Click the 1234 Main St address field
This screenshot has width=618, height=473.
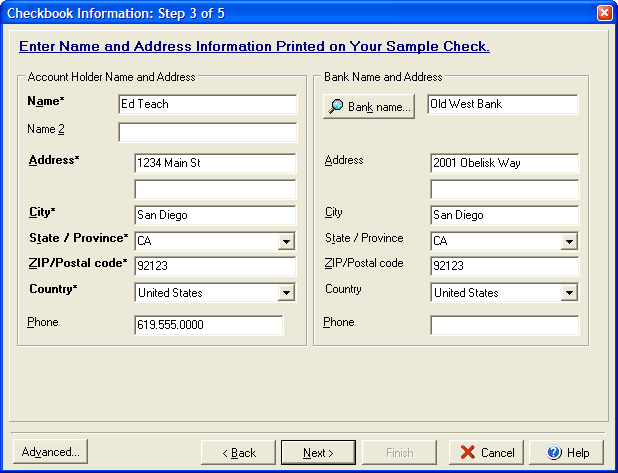coord(215,163)
